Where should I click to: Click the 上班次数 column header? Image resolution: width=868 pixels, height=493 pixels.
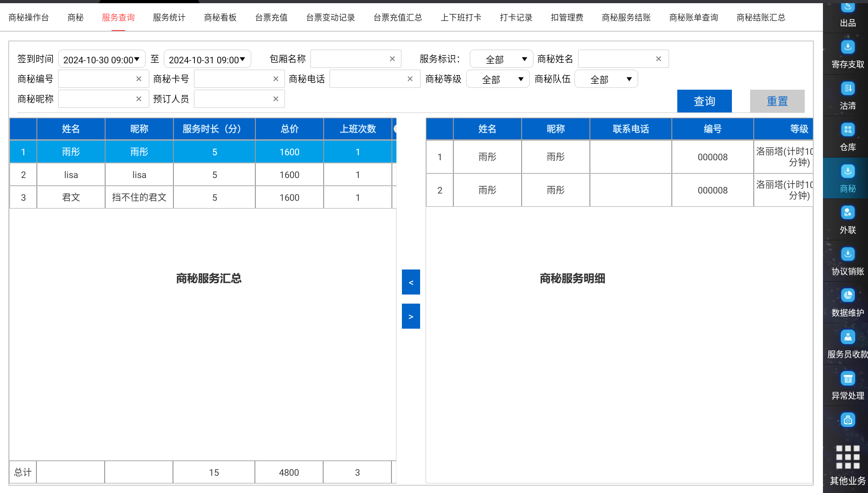coord(358,129)
